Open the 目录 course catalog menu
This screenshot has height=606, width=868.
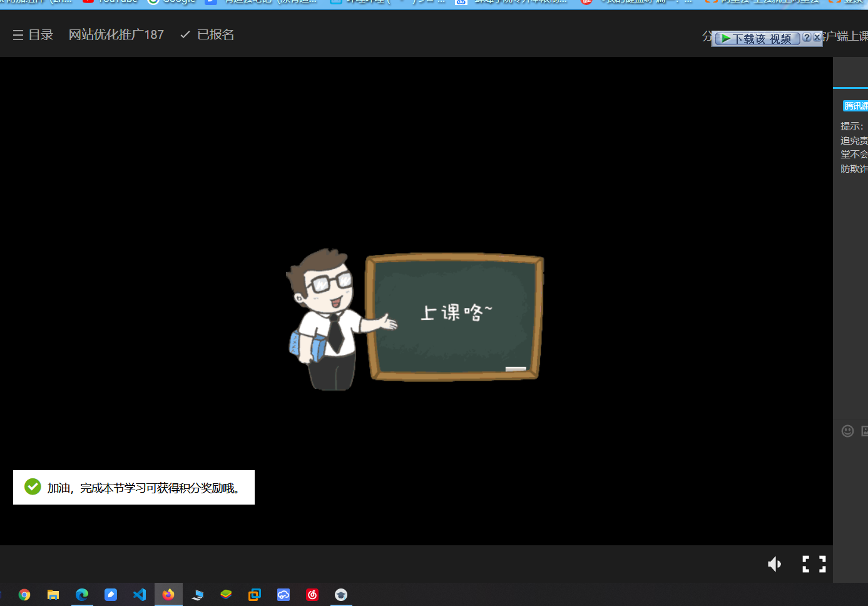[33, 35]
